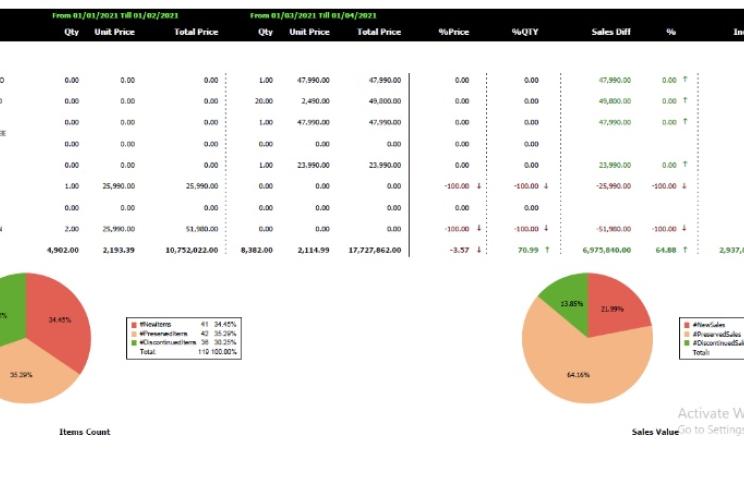Click the 'From 01/01/2021 Till 01/02/2021' period header
The width and height of the screenshot is (744, 496).
(115, 15)
